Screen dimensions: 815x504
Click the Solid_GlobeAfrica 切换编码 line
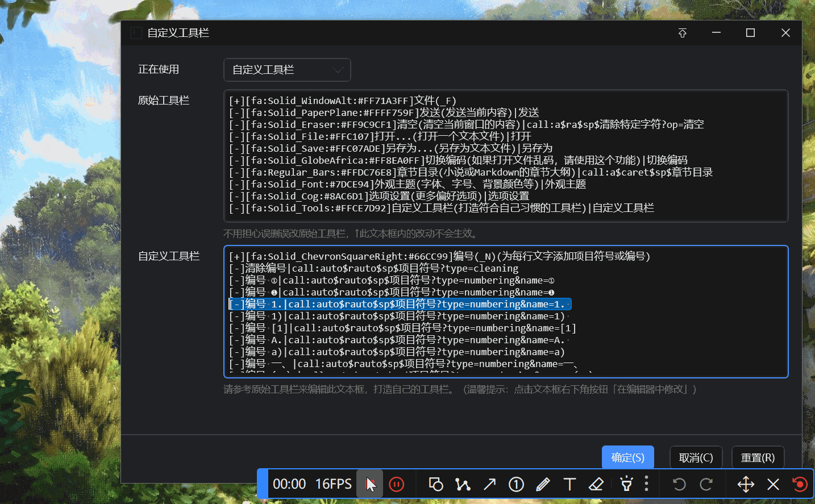point(458,160)
